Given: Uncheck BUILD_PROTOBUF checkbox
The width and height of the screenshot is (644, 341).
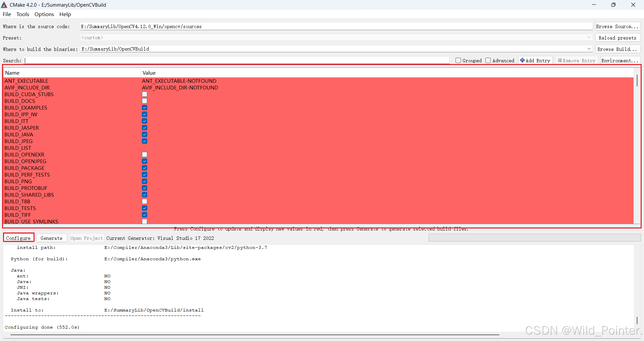Looking at the screenshot, I should point(145,188).
